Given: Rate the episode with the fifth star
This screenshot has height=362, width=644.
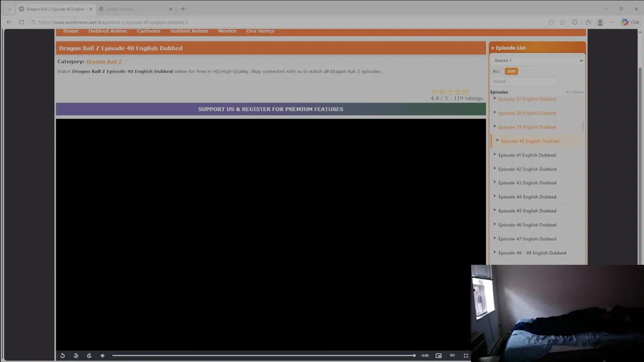Looking at the screenshot, I should (x=465, y=92).
